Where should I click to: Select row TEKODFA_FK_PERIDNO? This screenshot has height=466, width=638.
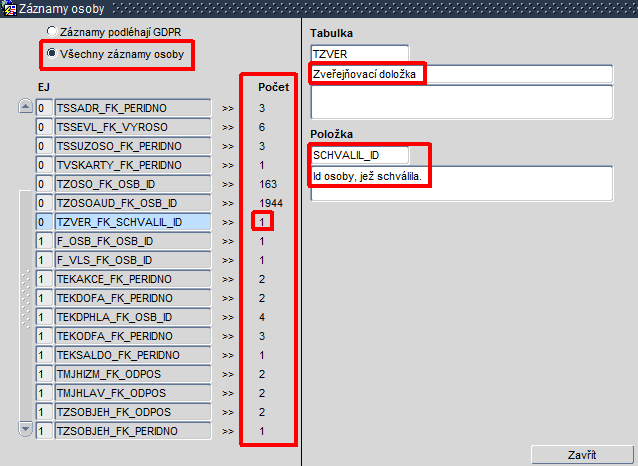pos(133,336)
